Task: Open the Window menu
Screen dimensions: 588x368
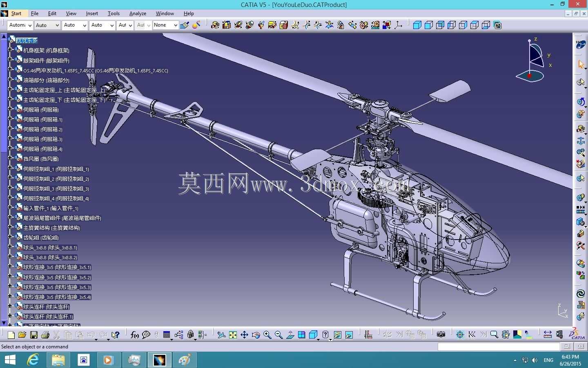Action: pyautogui.click(x=165, y=13)
